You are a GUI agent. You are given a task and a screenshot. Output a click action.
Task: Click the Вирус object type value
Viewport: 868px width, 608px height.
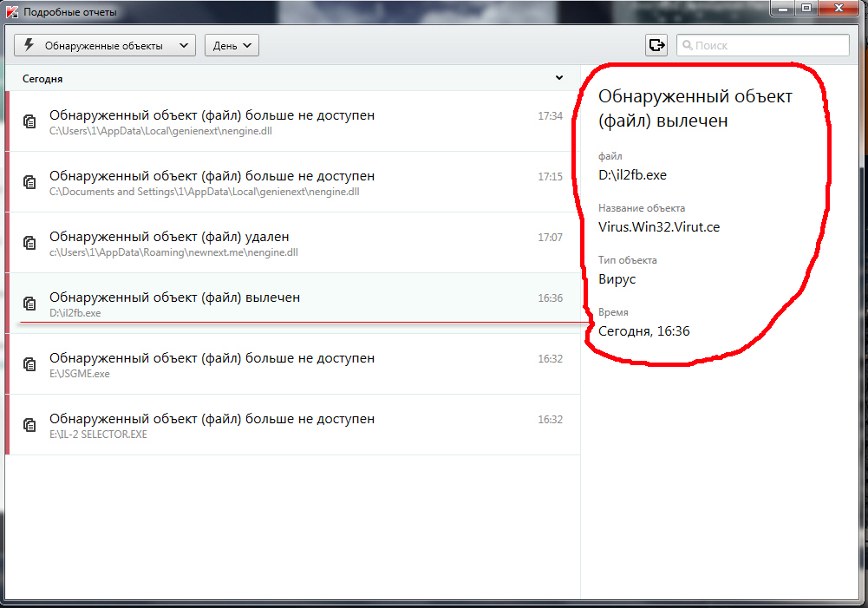pos(617,279)
